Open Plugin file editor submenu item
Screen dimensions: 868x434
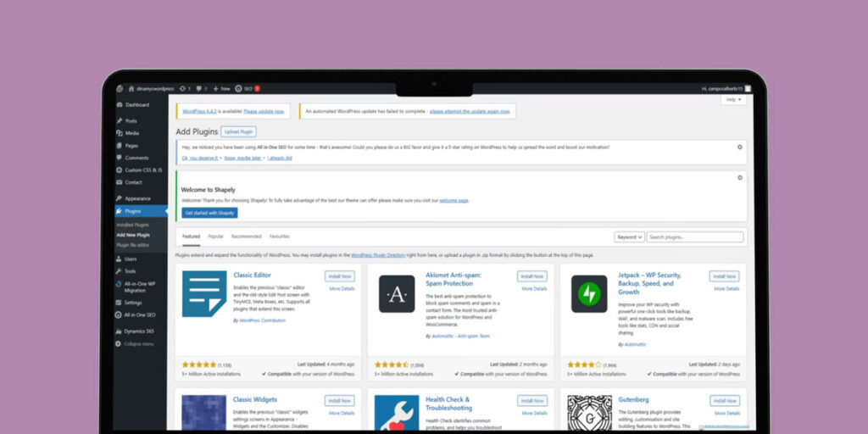click(x=133, y=245)
